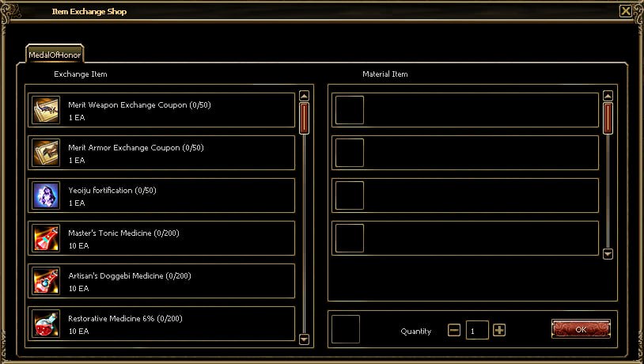
Task: Click the Exchange Item scrollbar thumb
Action: [305, 119]
